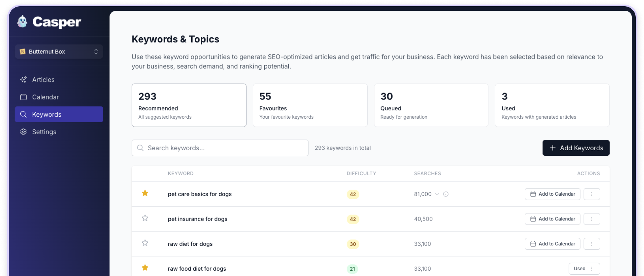Unfavourite pet care basics for dogs star

pos(145,193)
